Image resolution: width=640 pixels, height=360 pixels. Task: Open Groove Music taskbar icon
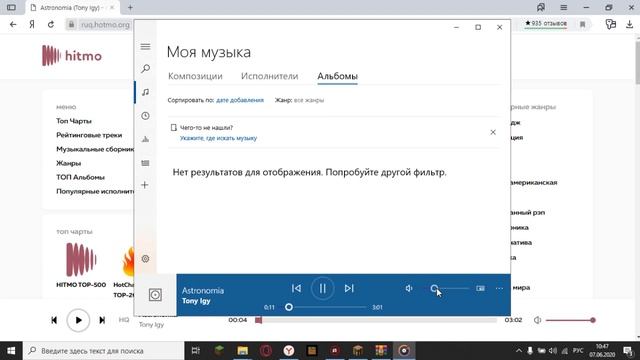coord(404,351)
